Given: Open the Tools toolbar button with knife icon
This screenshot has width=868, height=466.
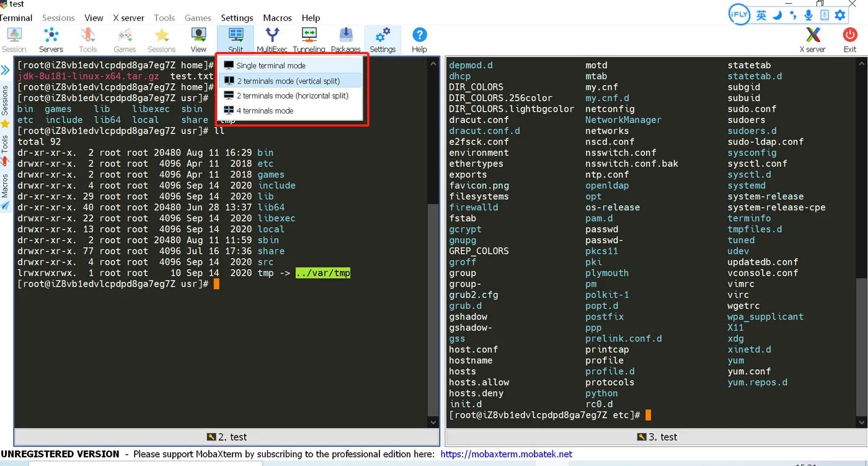Looking at the screenshot, I should pos(87,40).
